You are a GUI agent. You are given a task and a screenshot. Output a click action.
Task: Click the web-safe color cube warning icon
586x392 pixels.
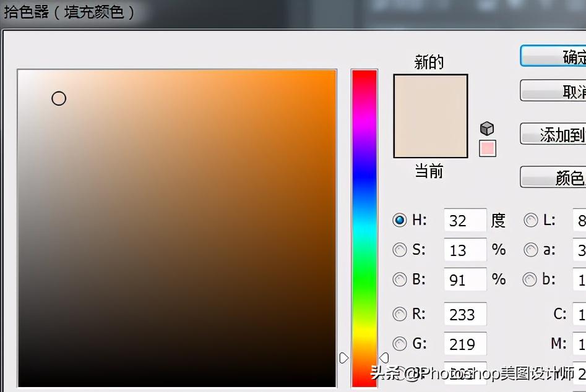point(487,129)
